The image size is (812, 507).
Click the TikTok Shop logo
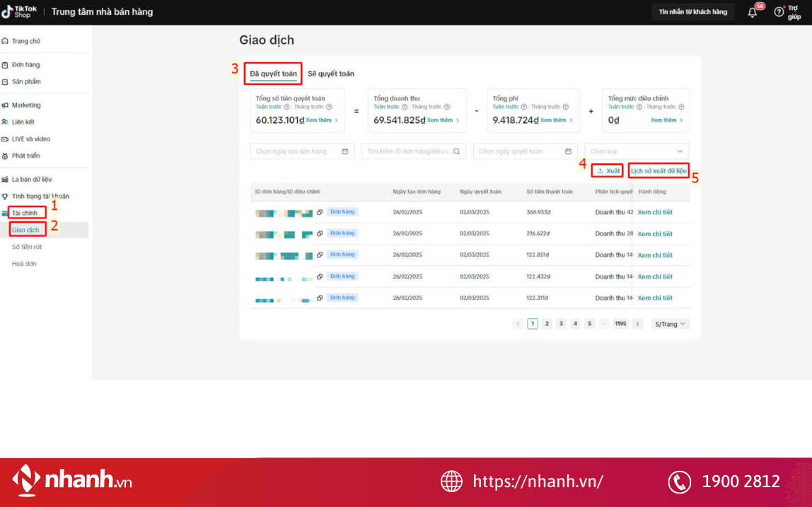(19, 12)
